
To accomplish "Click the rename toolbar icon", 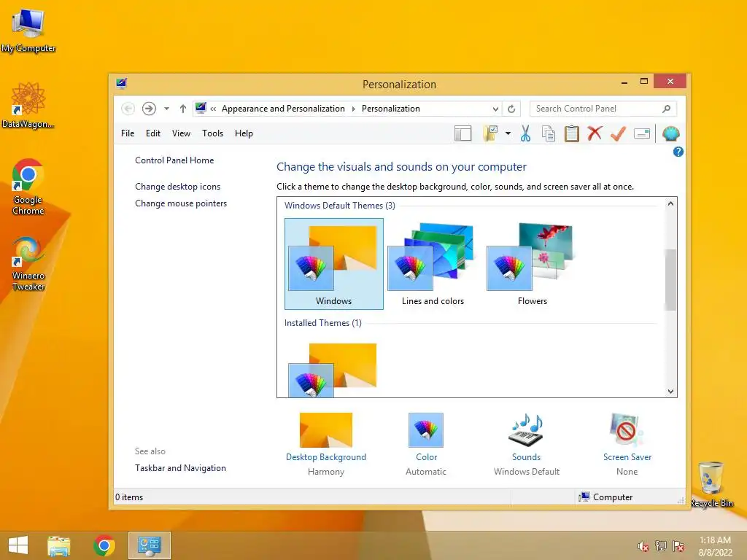I will [x=642, y=134].
